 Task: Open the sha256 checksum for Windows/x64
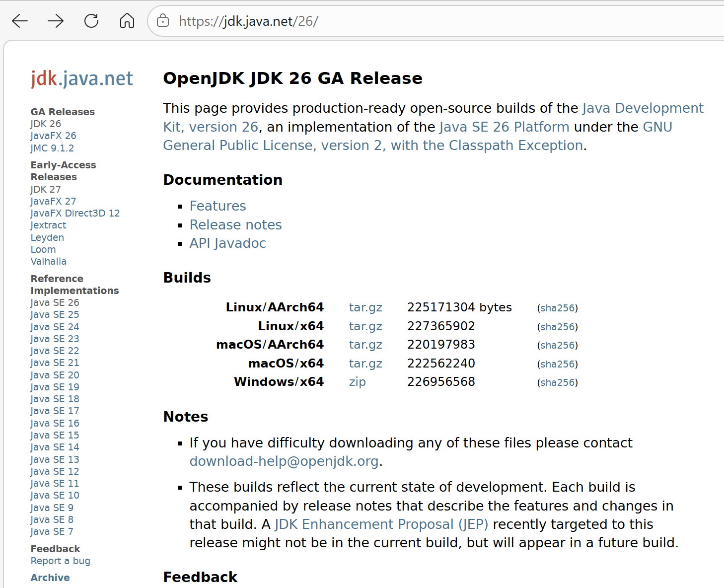click(558, 382)
